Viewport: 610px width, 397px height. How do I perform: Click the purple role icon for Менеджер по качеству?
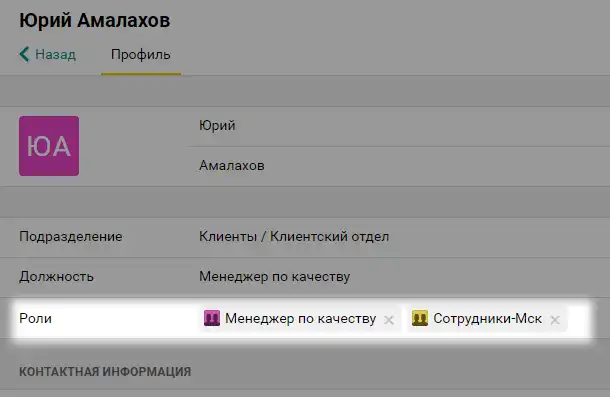pyautogui.click(x=212, y=318)
